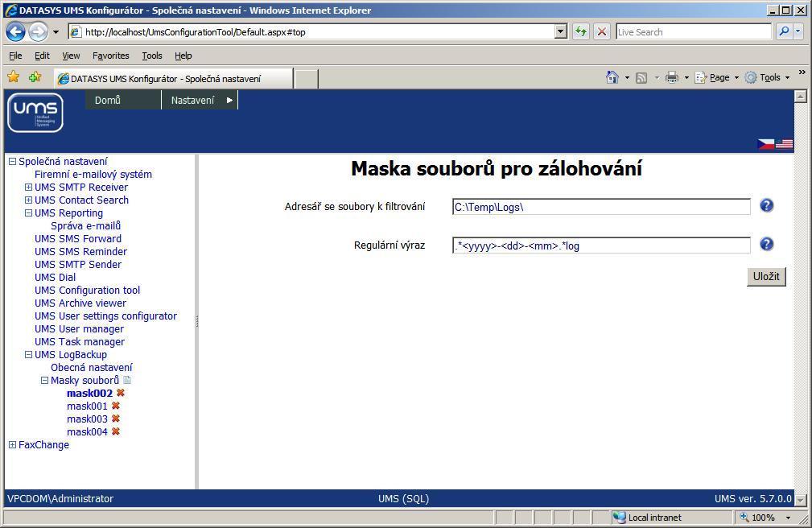This screenshot has width=812, height=528.
Task: Open a new empty browser tab
Action: (306, 79)
